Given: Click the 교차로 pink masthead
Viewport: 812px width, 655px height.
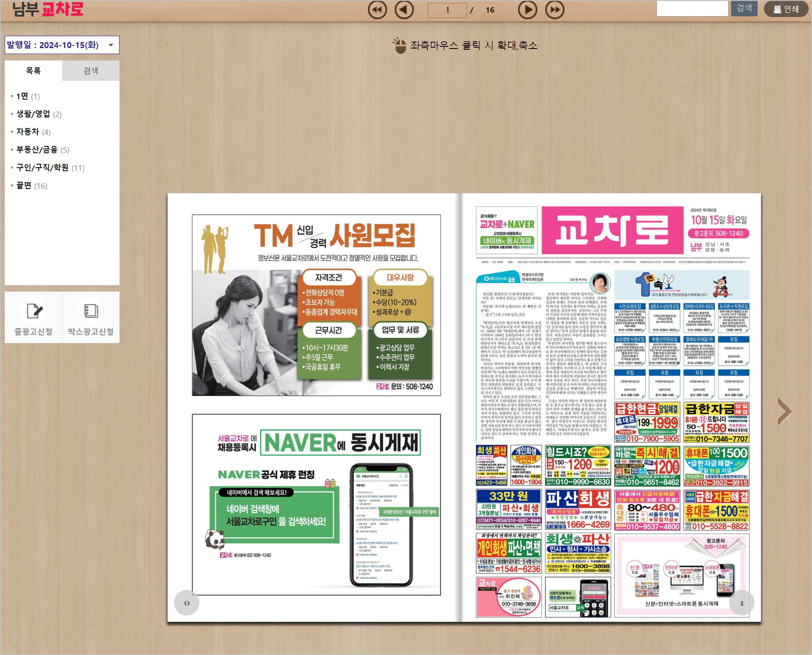Looking at the screenshot, I should click(613, 230).
